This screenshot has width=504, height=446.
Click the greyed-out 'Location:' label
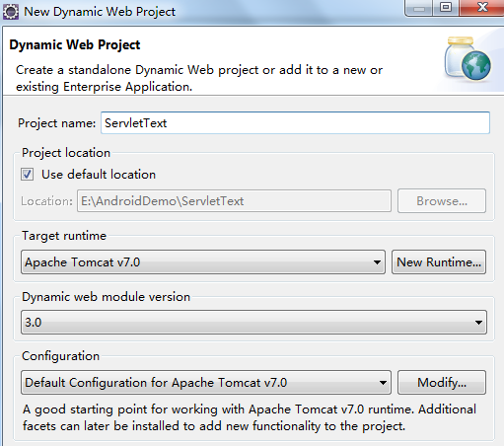pyautogui.click(x=46, y=201)
